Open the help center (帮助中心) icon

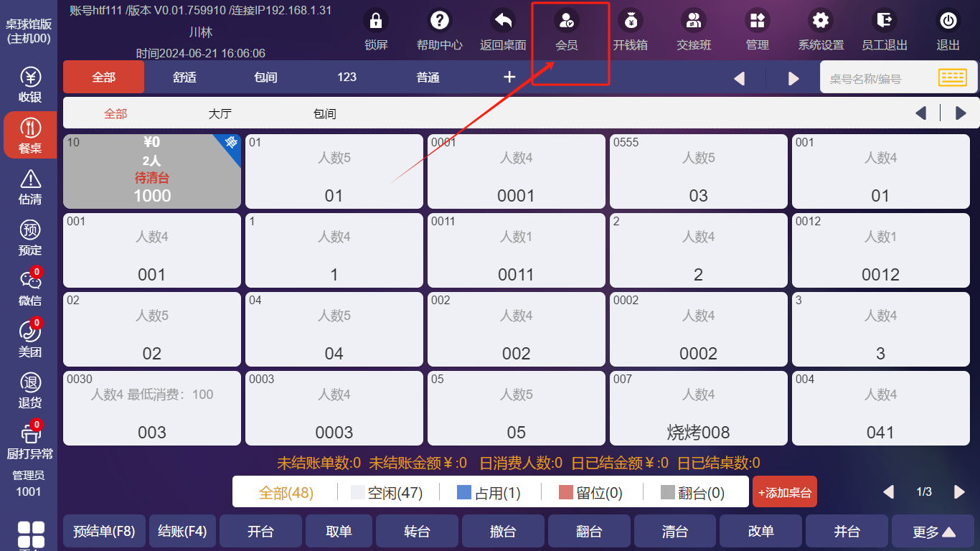coord(439,21)
